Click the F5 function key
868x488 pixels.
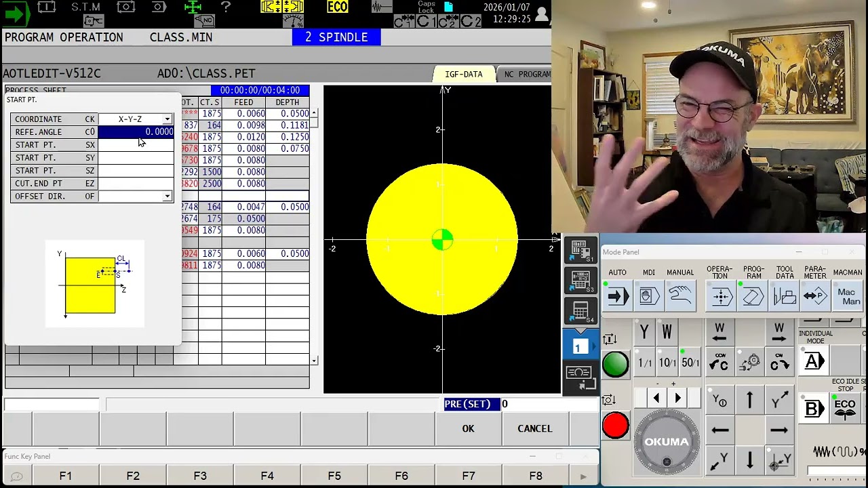(x=334, y=476)
